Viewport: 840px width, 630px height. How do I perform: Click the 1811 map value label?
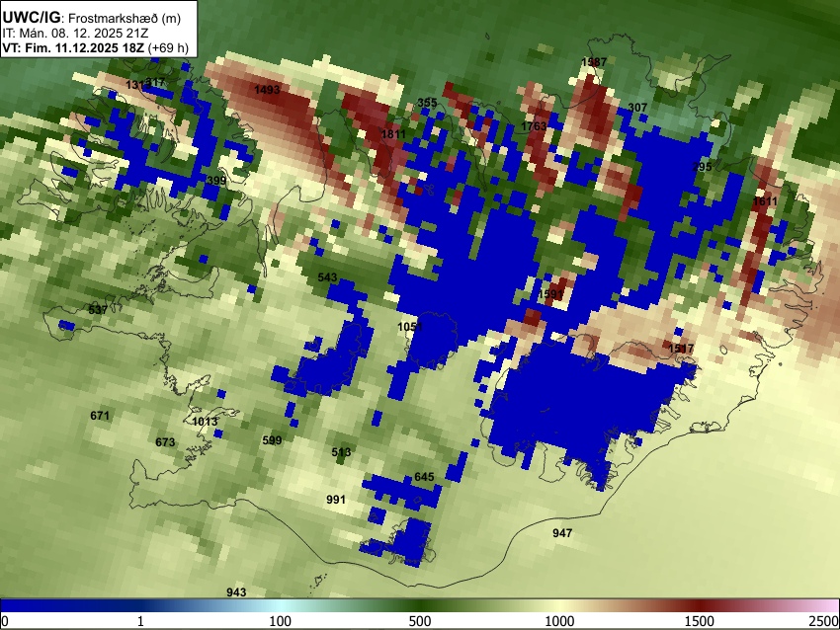pos(393,134)
